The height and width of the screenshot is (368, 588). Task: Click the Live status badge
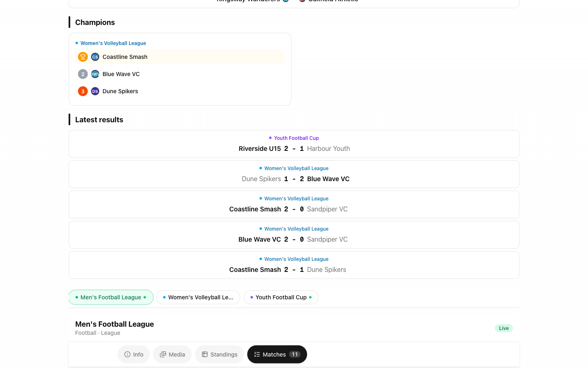(504, 328)
